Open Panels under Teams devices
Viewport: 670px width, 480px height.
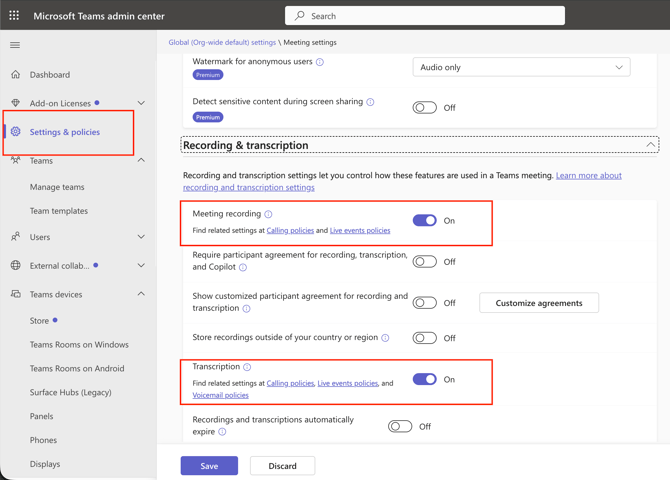(x=41, y=416)
